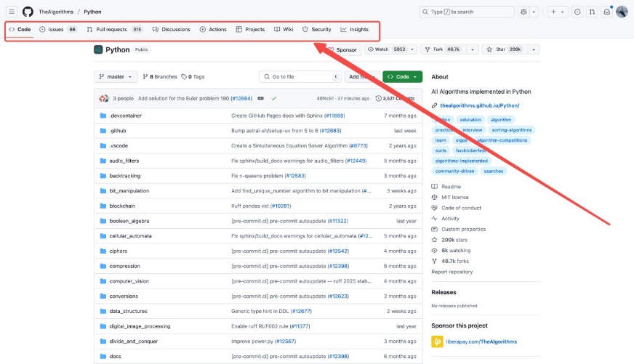Viewport: 634px width, 364px height.
Task: Open the .devcontainer folder
Action: click(125, 116)
